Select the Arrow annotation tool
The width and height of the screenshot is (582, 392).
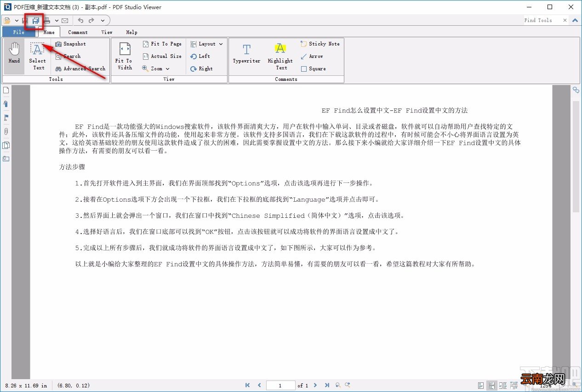click(x=311, y=56)
